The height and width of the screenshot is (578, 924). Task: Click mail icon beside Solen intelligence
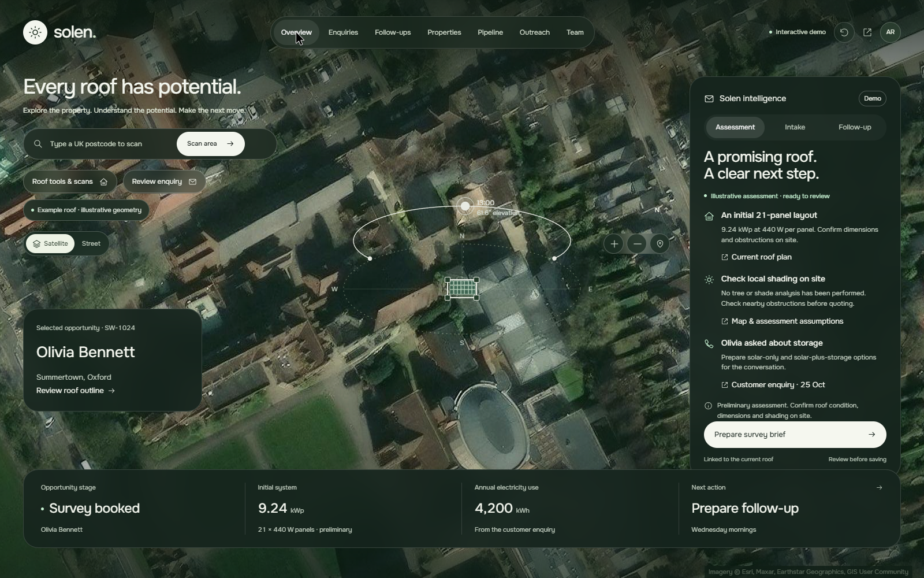(709, 99)
